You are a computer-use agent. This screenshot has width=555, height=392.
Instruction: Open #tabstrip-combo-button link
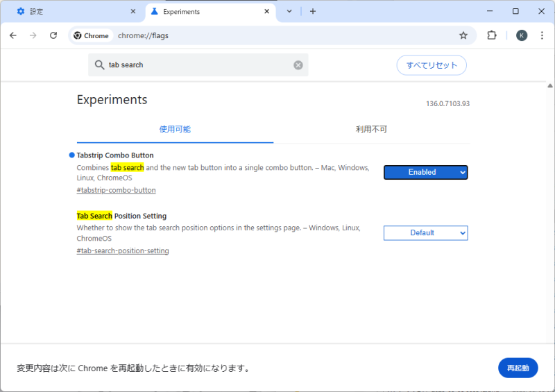point(116,190)
